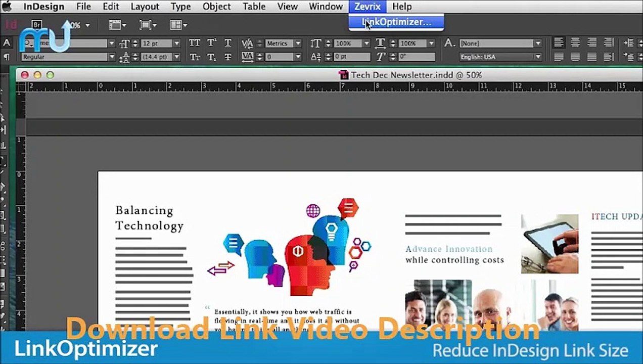Open the tracking value dropdown
Viewport: 643px width, 364px height.
[x=298, y=57]
